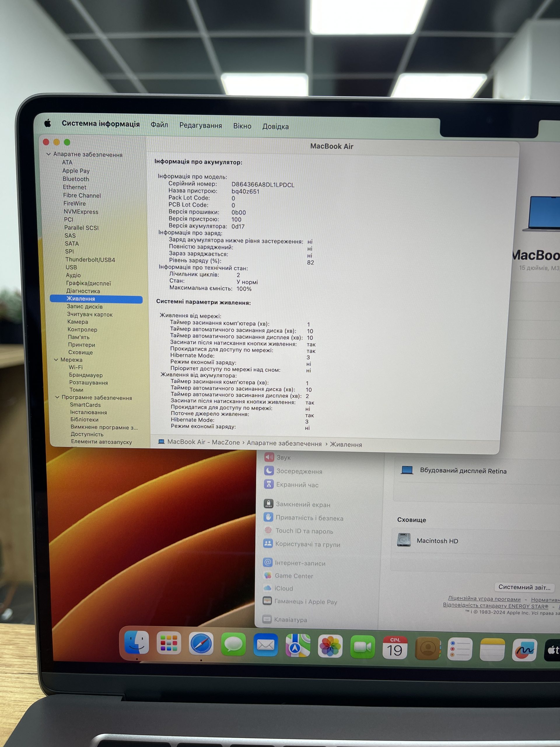Screen dimensions: 560x747
Task: Select Графіка/дисплеї in the sidebar
Action: (88, 283)
